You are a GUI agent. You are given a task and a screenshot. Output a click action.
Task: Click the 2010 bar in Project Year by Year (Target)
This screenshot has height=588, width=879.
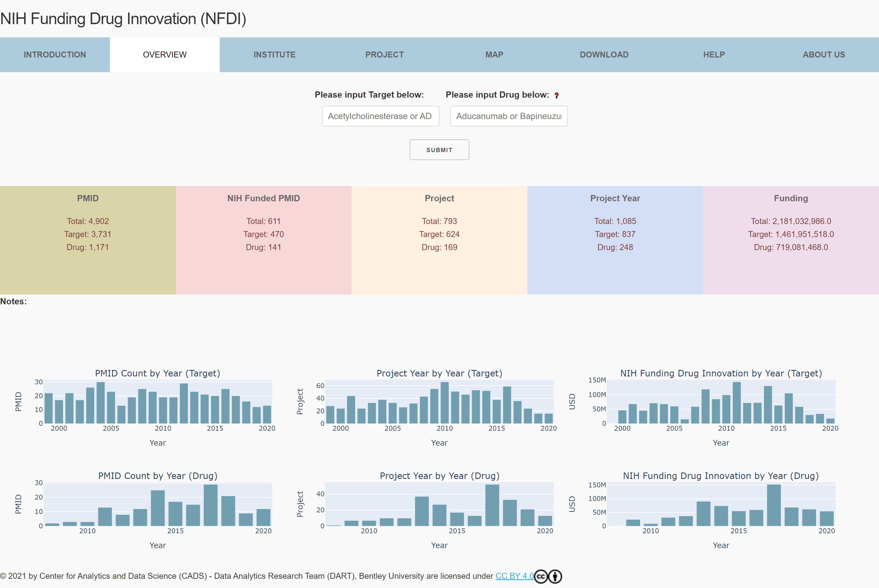(445, 403)
